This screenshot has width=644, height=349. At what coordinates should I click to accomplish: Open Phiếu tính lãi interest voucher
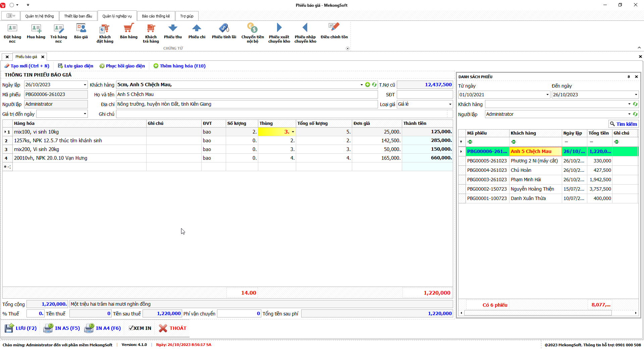point(224,32)
